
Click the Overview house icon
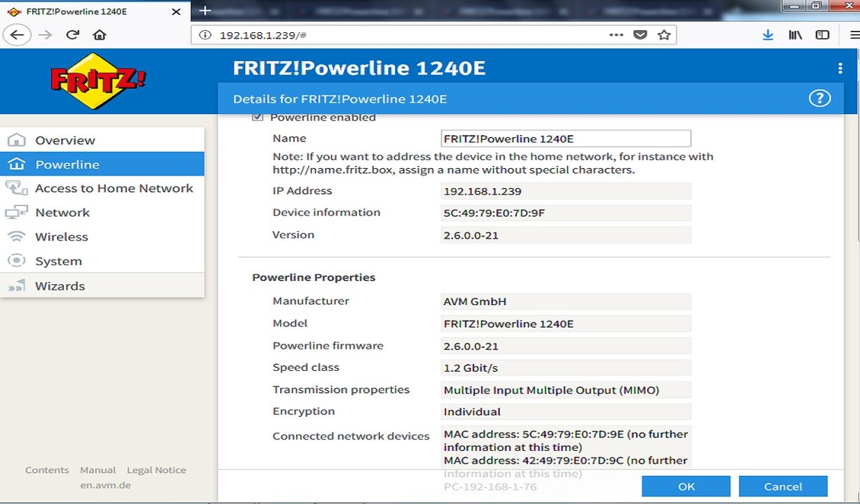coord(16,140)
